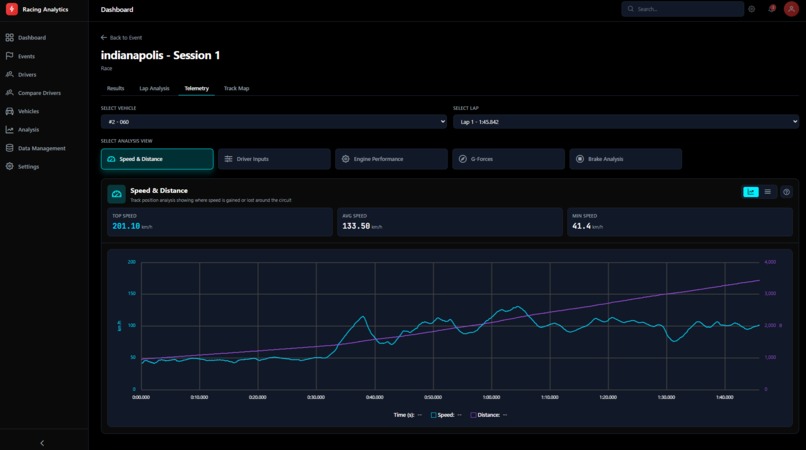
Task: Select the G-Forces analysis view
Action: tap(508, 159)
